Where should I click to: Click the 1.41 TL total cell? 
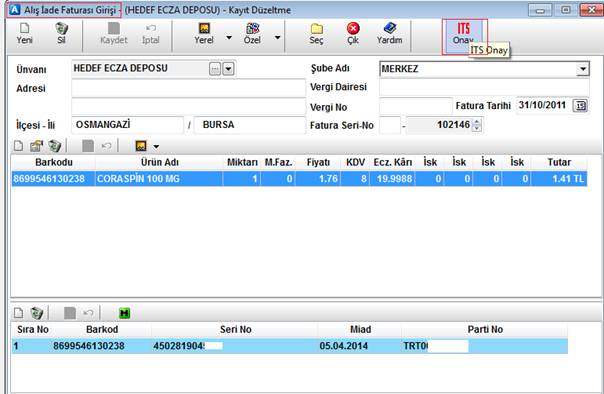559,179
